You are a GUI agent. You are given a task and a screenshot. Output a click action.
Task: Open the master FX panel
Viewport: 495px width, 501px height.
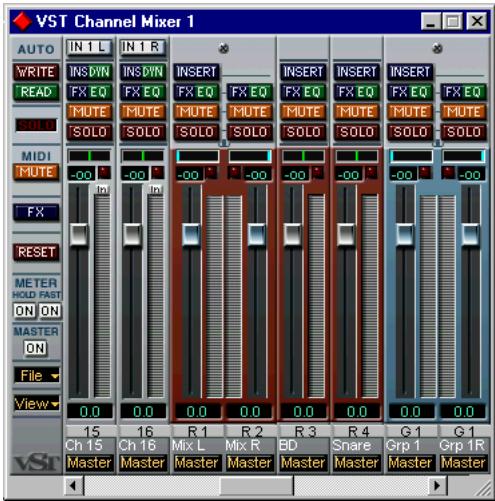tap(36, 212)
